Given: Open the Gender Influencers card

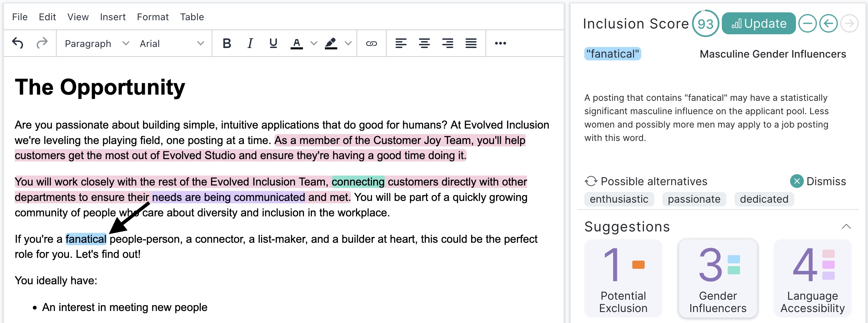Looking at the screenshot, I should pos(718,278).
